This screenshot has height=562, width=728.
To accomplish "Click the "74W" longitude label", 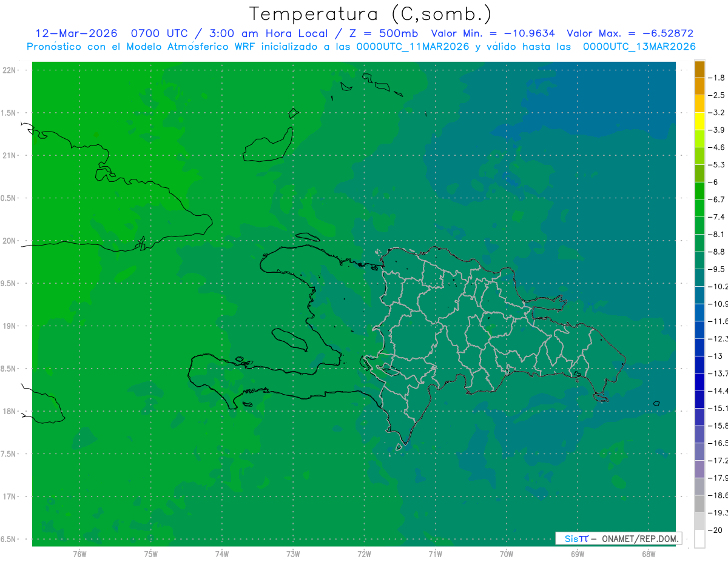I will pos(222,554).
